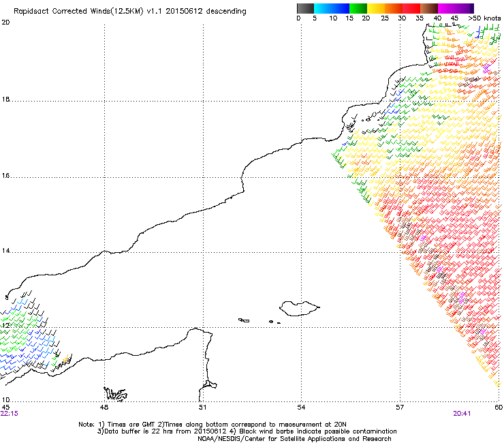Pick the blue 5-15 knots legend color

pyautogui.click(x=332, y=8)
